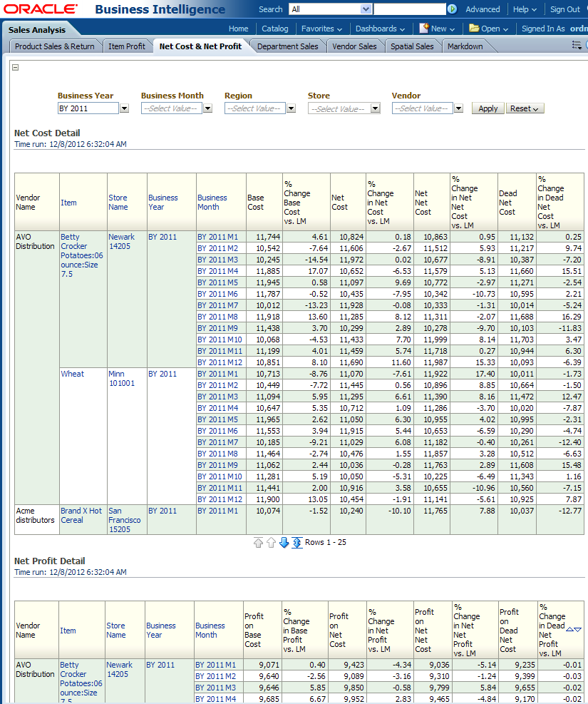The height and width of the screenshot is (704, 588).
Task: Open the Dashboards menu
Action: 380,29
